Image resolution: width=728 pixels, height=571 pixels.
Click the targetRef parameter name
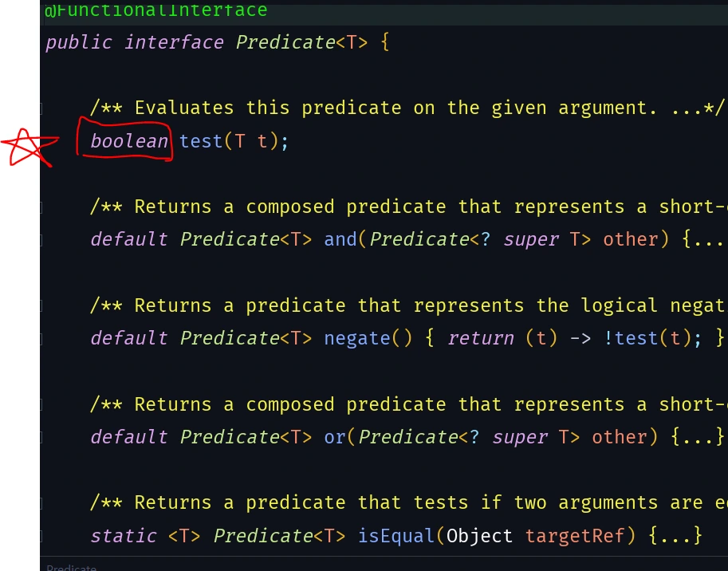tap(575, 536)
